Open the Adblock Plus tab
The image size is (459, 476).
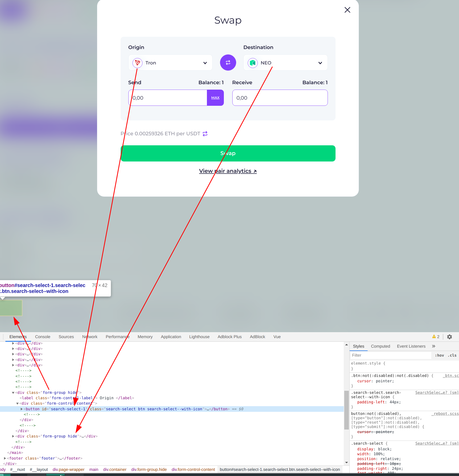click(230, 337)
